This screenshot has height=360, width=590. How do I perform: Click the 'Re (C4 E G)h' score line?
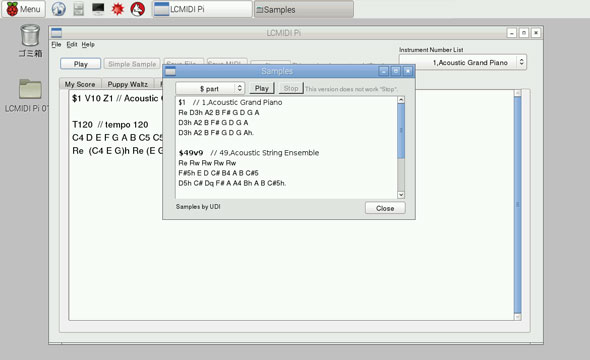117,151
